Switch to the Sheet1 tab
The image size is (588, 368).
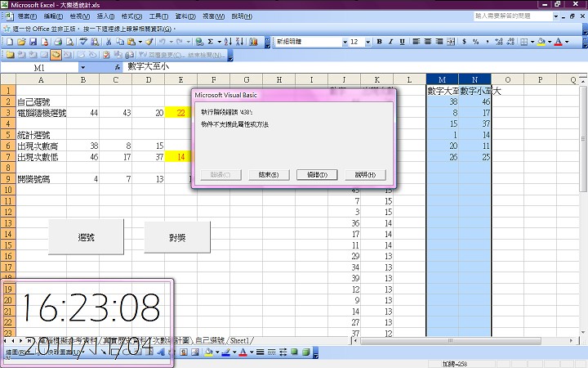click(x=239, y=340)
